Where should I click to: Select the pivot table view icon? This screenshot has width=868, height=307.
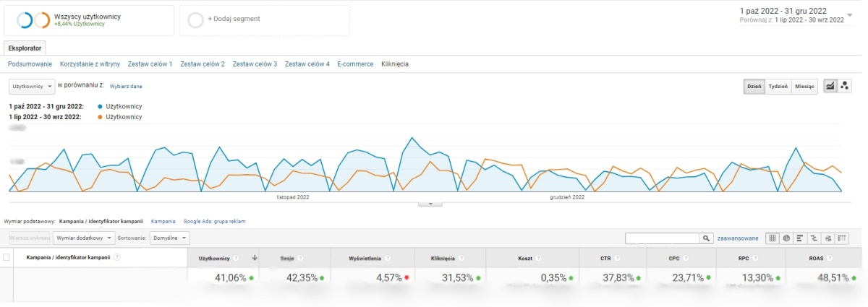click(x=841, y=238)
